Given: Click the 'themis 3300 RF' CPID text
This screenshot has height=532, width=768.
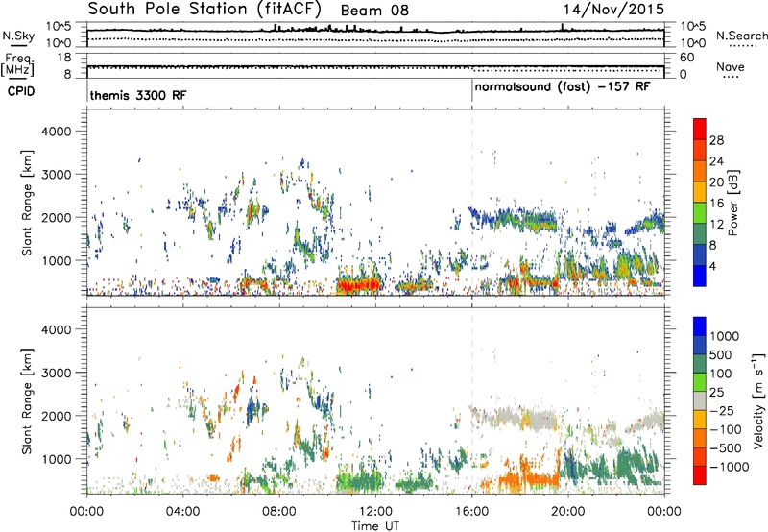Looking at the screenshot, I should point(138,95).
